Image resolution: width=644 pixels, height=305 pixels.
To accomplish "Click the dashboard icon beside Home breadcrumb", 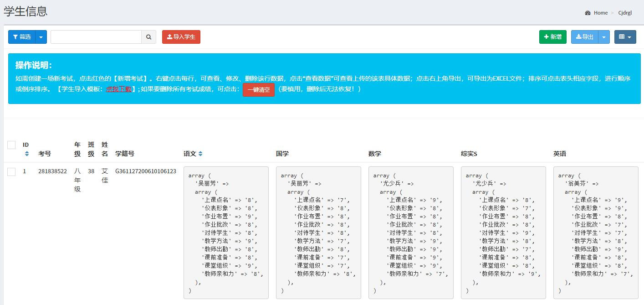I will coord(588,13).
